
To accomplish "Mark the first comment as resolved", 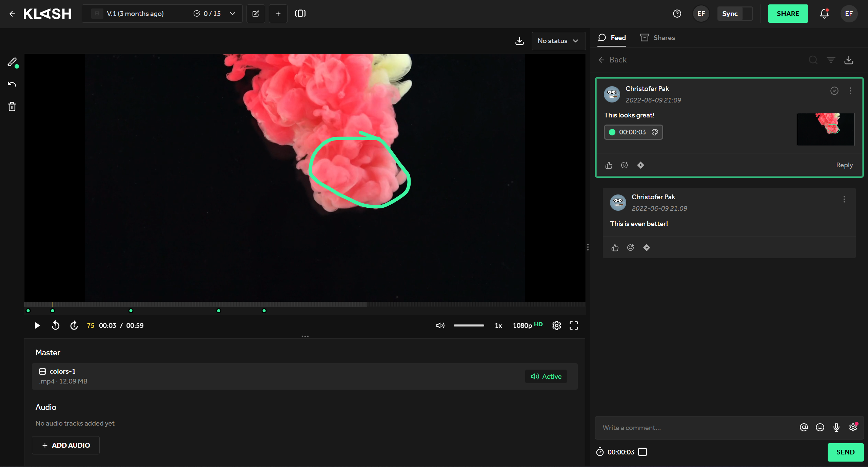I will (x=834, y=91).
